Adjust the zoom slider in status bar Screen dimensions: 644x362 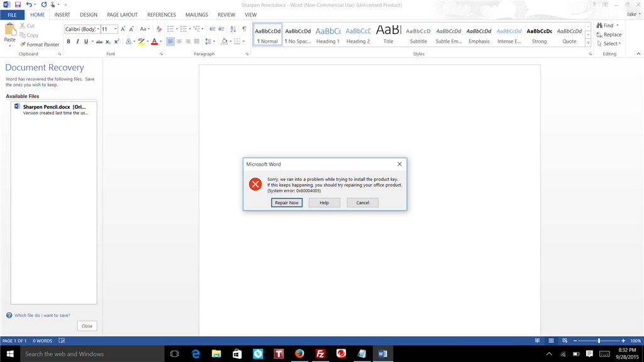coord(599,341)
